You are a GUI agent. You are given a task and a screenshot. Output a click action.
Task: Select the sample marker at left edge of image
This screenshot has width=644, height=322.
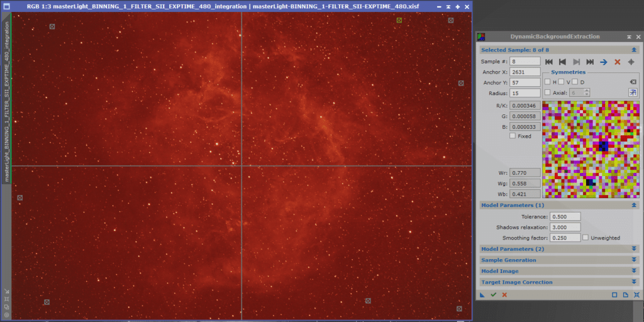pos(19,197)
